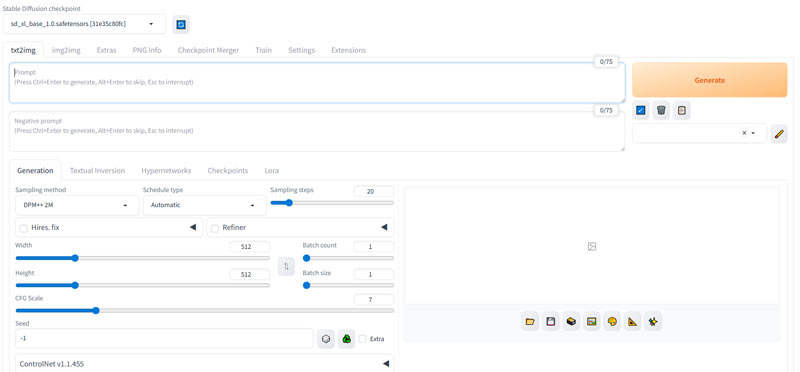The image size is (800, 372).
Task: Click the Batch count value box
Action: click(x=373, y=247)
